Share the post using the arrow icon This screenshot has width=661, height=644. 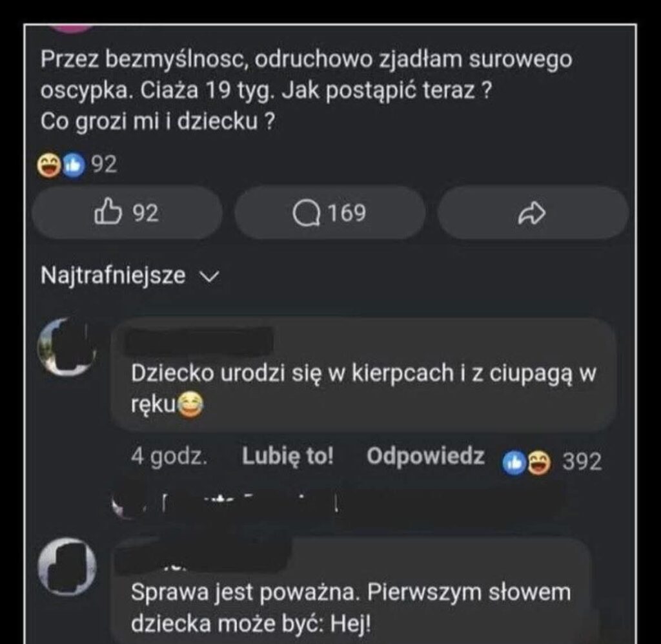pos(533,214)
